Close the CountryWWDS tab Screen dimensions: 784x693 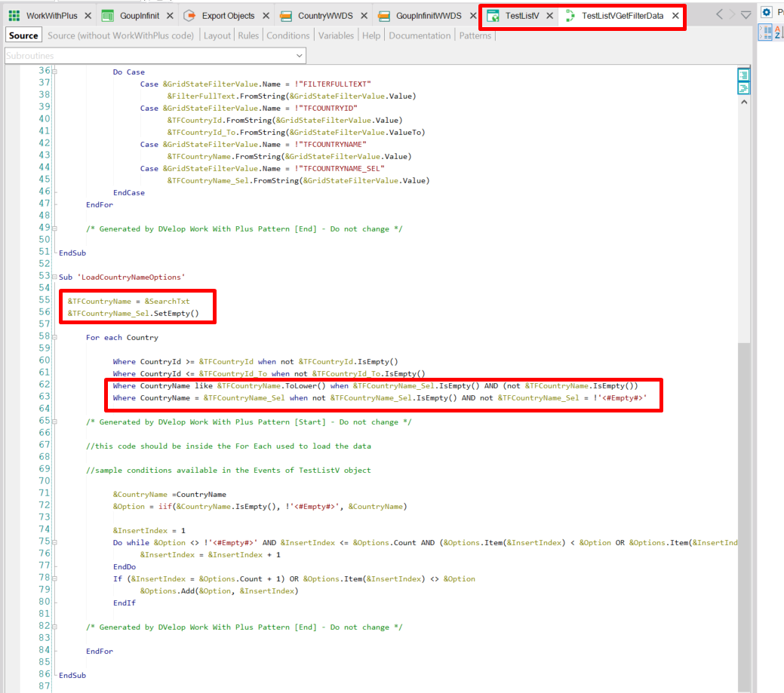click(x=364, y=16)
